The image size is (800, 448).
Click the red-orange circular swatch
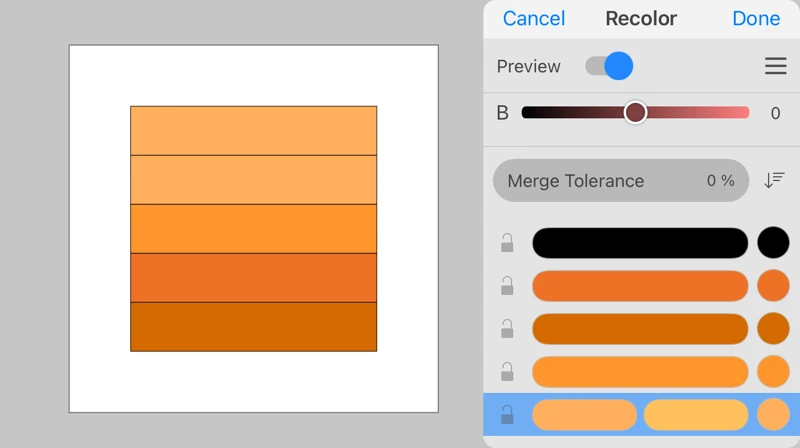773,286
